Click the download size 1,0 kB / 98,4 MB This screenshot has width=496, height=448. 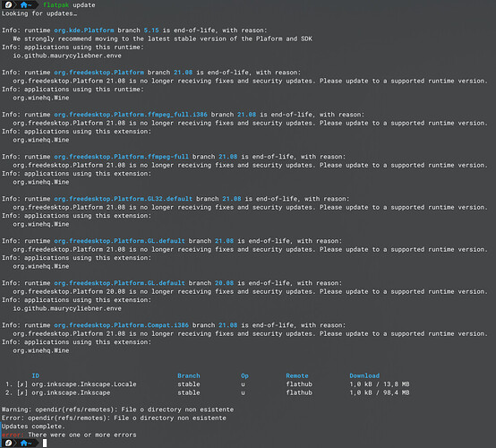click(380, 392)
